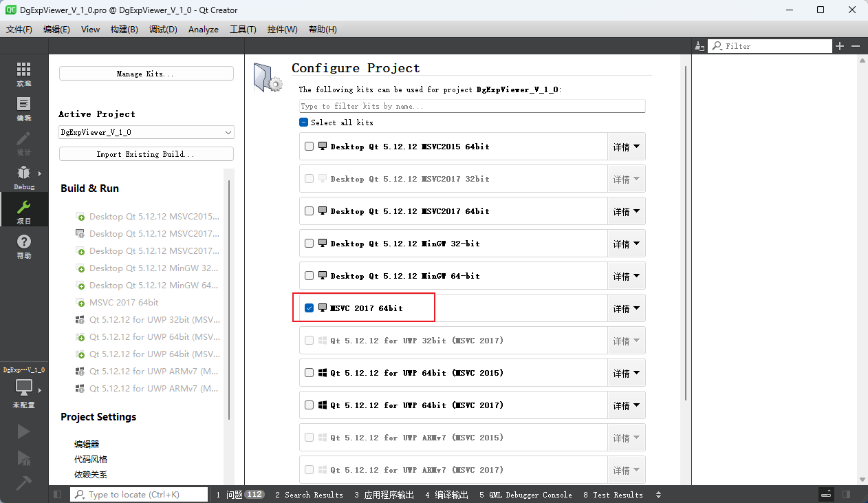Open the 编译输出 output tab
Screen dimensions: 868x503
pyautogui.click(x=446, y=495)
